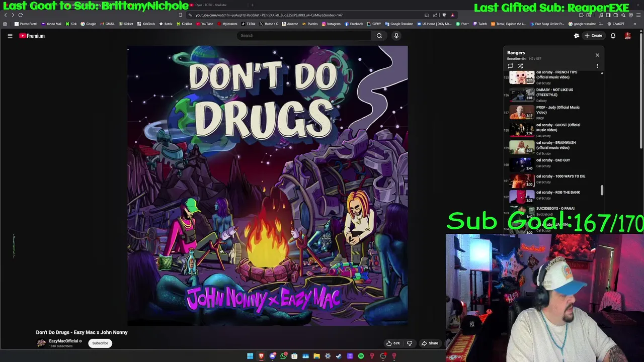The image size is (644, 362).
Task: Go back in the browser
Action: 6,15
